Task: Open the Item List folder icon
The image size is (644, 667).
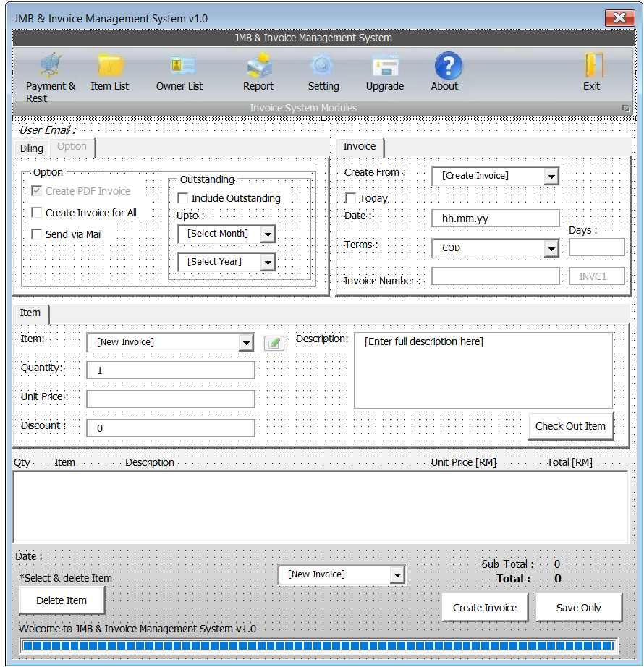Action: coord(110,66)
